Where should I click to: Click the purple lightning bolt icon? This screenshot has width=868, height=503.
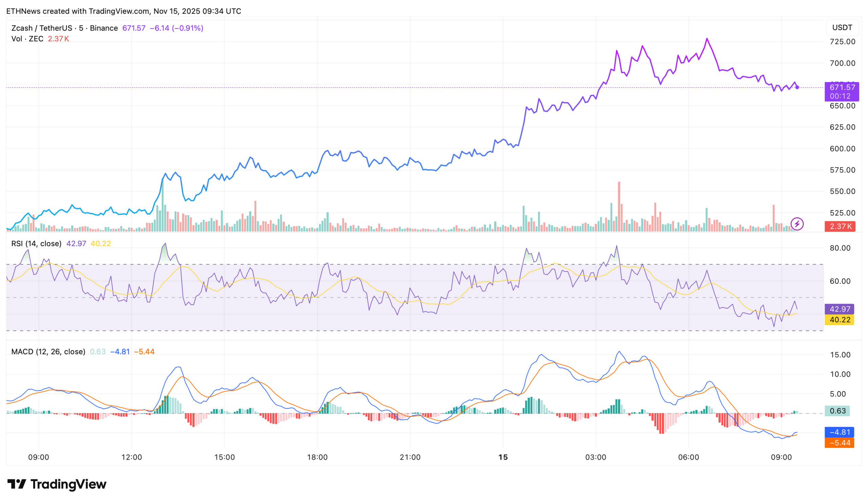pos(797,224)
